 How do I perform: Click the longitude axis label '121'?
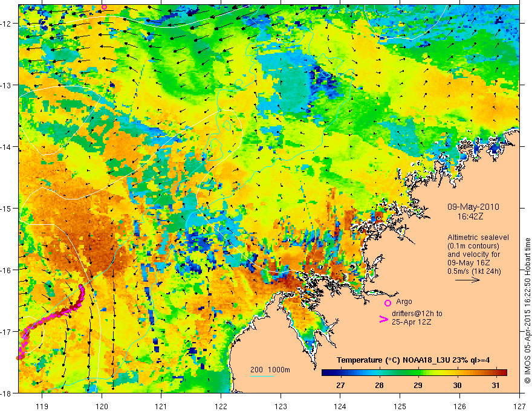(161, 406)
